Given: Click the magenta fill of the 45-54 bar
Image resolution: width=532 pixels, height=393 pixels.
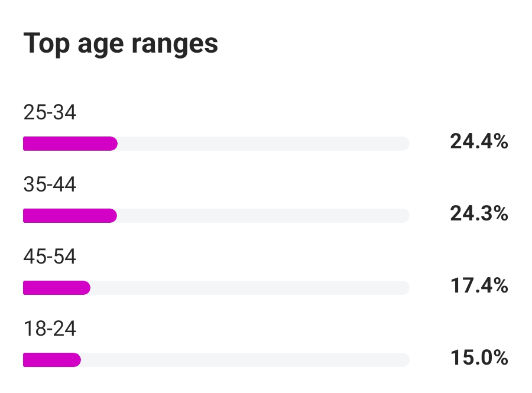Looking at the screenshot, I should click(56, 288).
